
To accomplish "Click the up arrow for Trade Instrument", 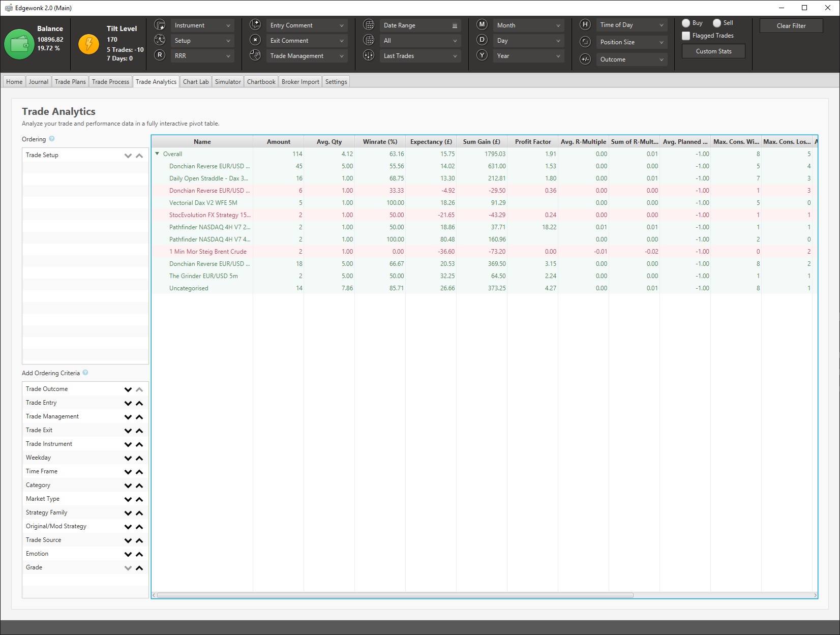I will point(139,444).
